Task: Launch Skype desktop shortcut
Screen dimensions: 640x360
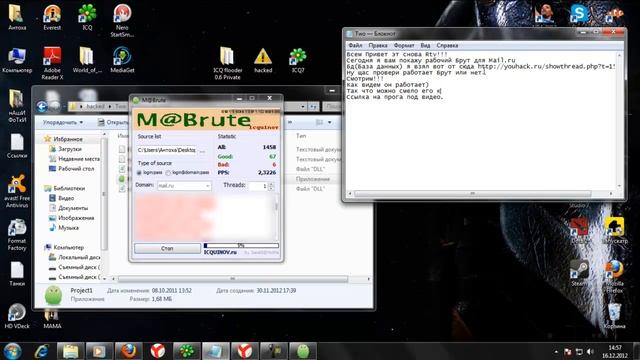Action: pos(579,13)
